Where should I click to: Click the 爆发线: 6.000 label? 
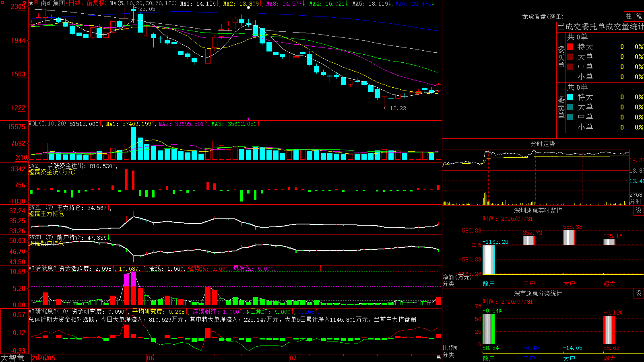pos(254,269)
